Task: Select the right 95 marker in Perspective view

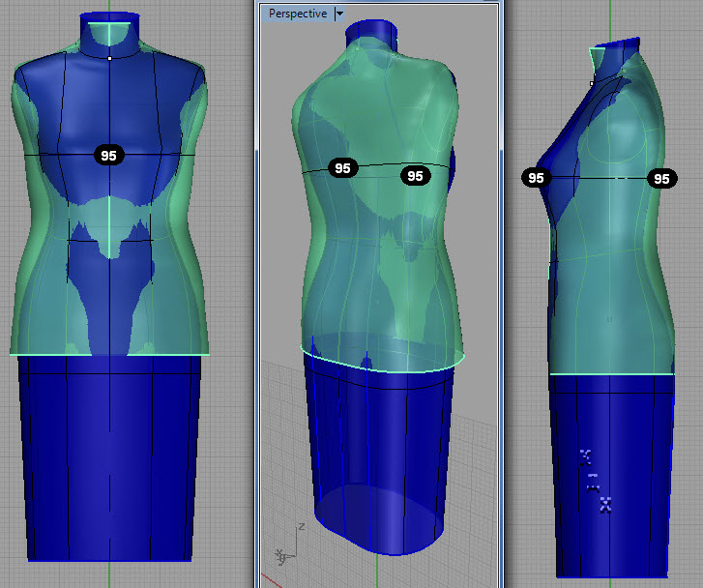Action: pos(415,176)
